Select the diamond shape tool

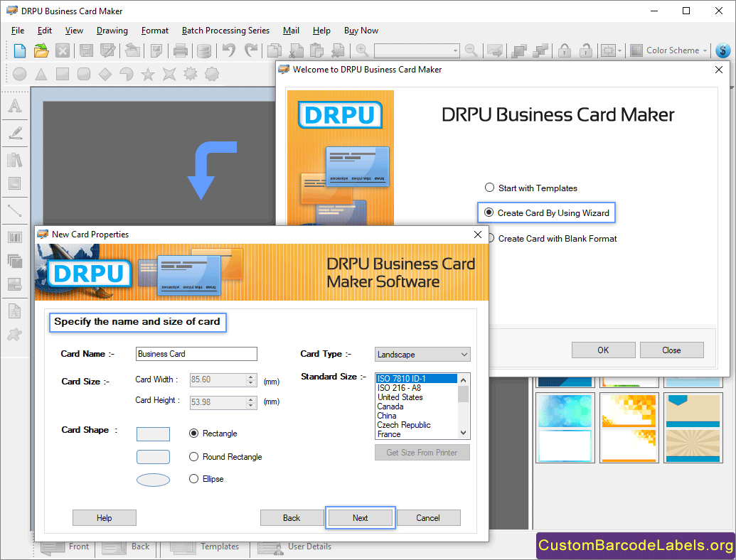(105, 74)
